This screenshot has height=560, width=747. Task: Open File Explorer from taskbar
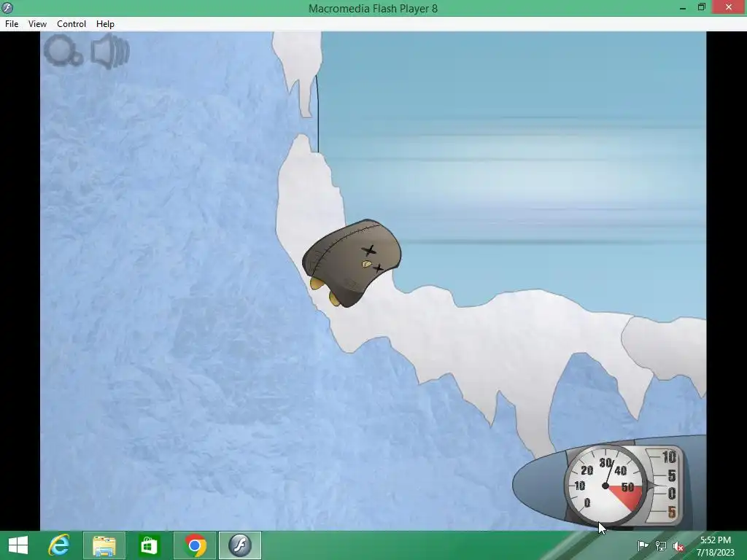click(104, 545)
